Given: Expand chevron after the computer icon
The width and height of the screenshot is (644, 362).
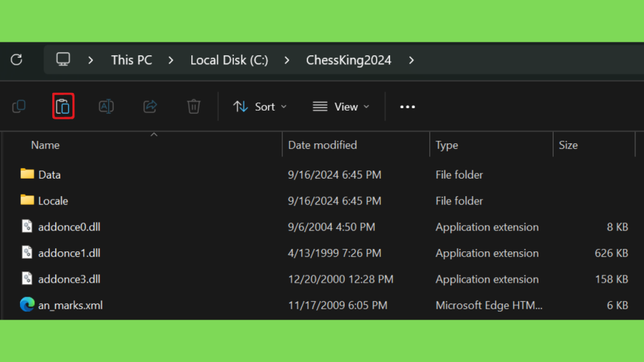Looking at the screenshot, I should 91,60.
